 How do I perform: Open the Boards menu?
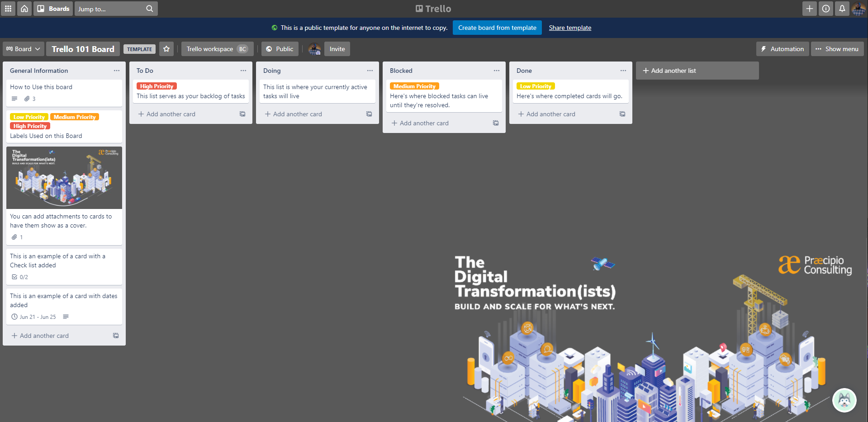(x=53, y=9)
